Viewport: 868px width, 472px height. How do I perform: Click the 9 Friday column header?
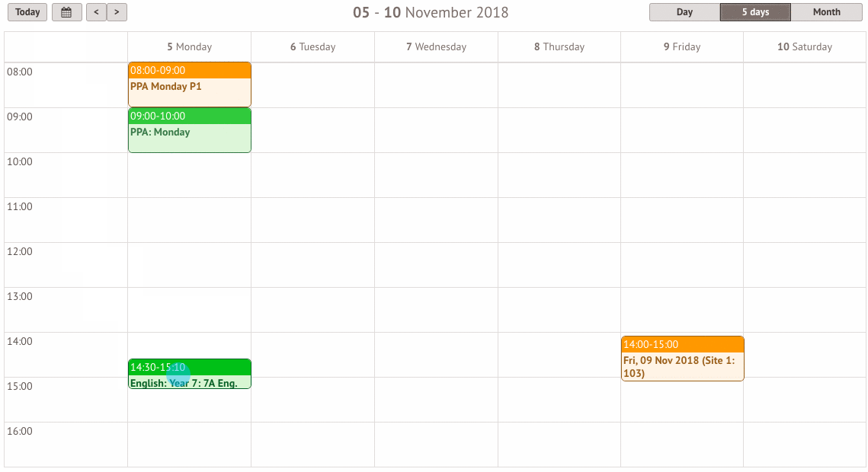click(x=682, y=47)
